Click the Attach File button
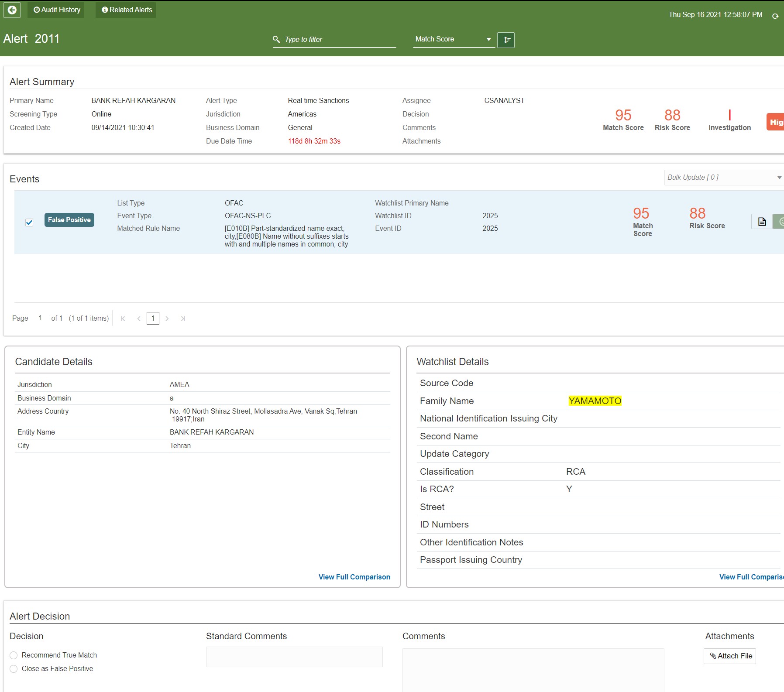 coord(729,656)
